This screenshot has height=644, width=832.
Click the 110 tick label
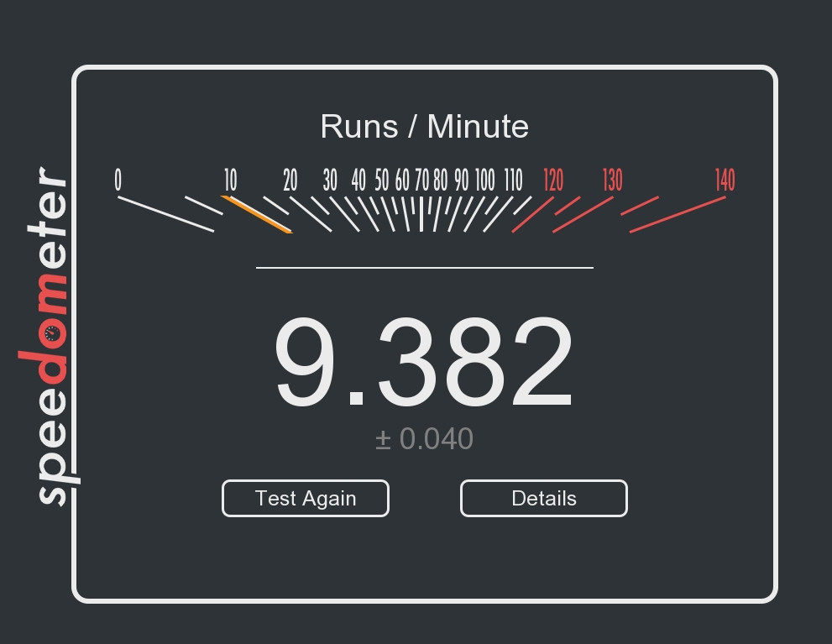514,181
